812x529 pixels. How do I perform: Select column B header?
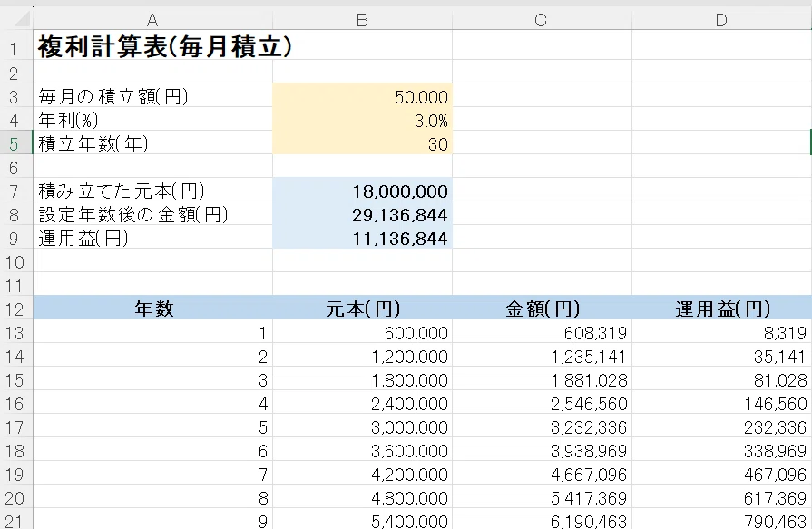362,20
